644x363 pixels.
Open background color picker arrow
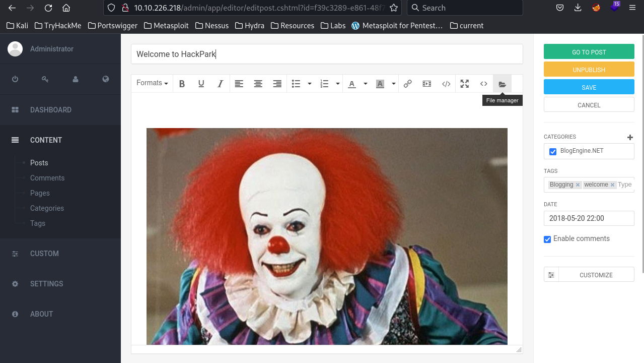point(393,84)
